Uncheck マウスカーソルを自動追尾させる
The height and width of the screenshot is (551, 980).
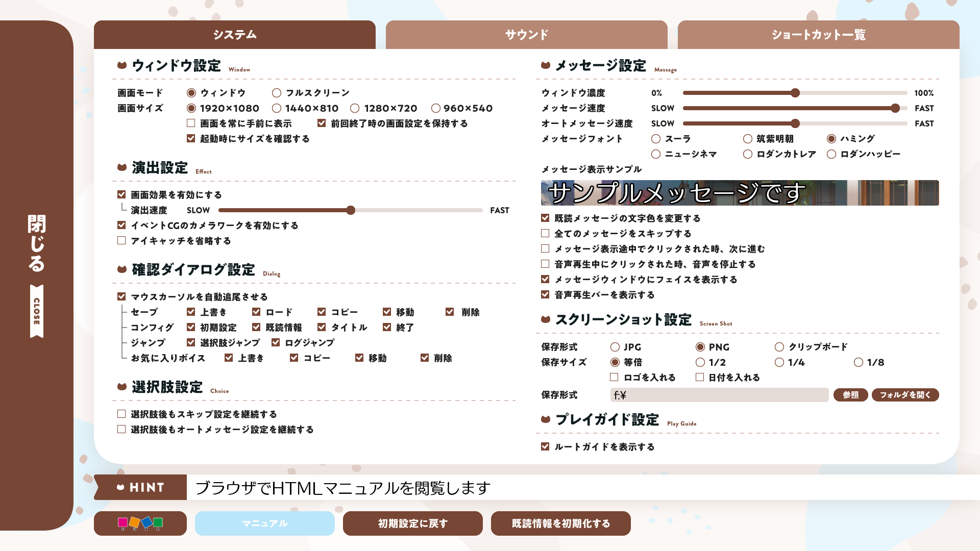(x=121, y=297)
